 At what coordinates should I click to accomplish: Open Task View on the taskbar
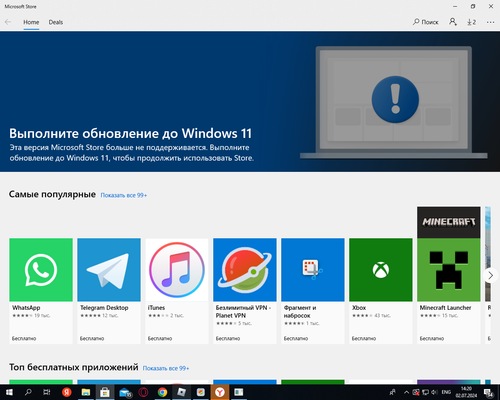[x=47, y=392]
